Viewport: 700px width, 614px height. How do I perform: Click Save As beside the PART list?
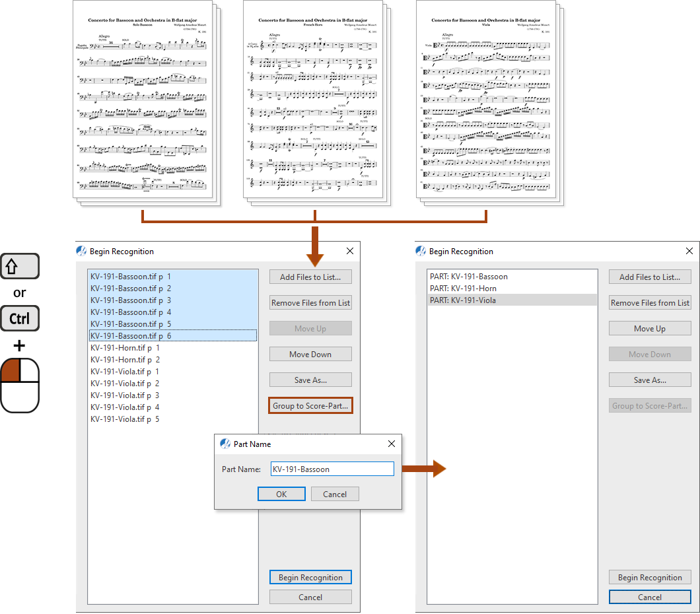click(x=650, y=380)
